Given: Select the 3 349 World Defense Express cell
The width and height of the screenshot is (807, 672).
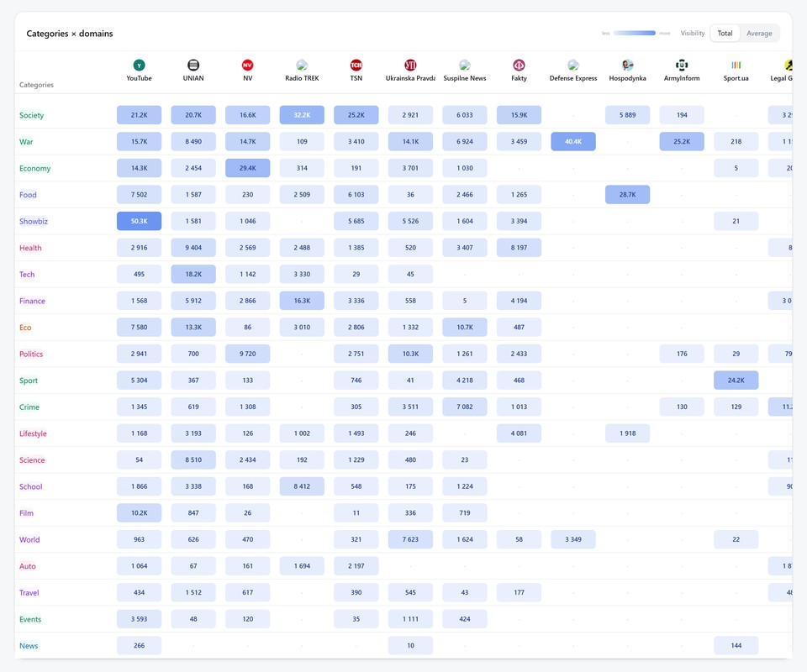Looking at the screenshot, I should (x=573, y=539).
